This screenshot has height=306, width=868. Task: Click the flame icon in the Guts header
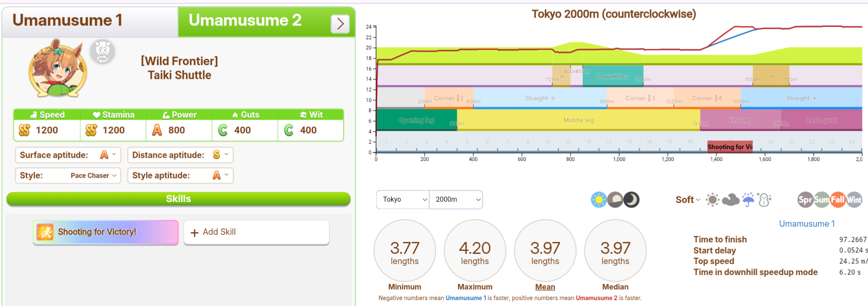235,115
